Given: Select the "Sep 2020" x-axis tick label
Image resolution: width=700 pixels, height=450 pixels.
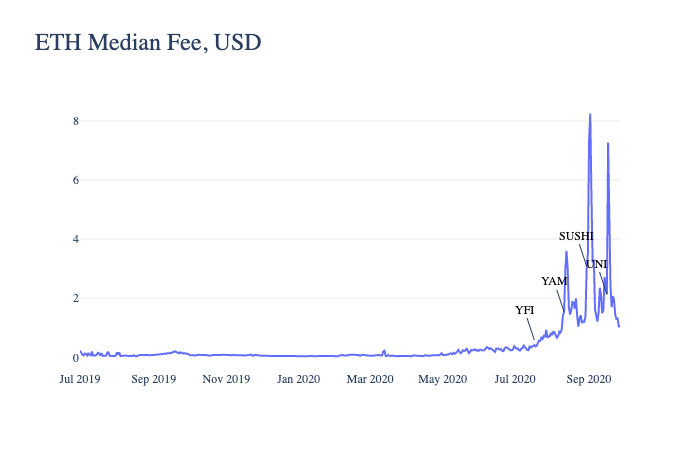Looking at the screenshot, I should tap(588, 379).
